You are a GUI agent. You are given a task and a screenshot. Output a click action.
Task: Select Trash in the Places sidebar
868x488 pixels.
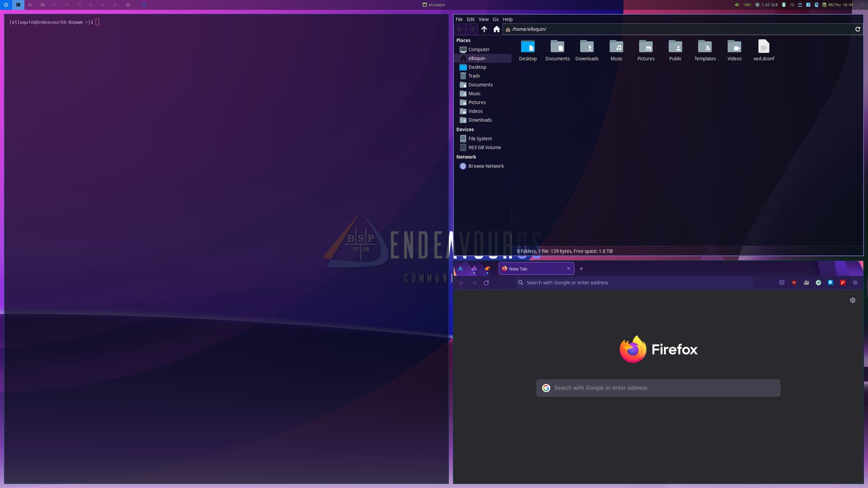point(473,75)
